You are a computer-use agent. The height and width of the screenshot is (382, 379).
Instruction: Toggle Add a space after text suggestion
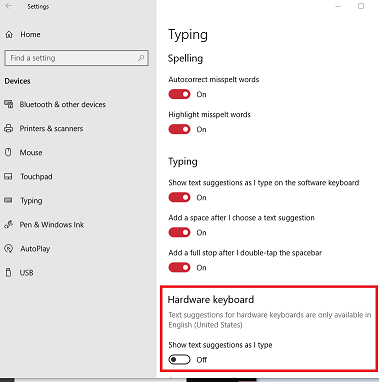(179, 232)
